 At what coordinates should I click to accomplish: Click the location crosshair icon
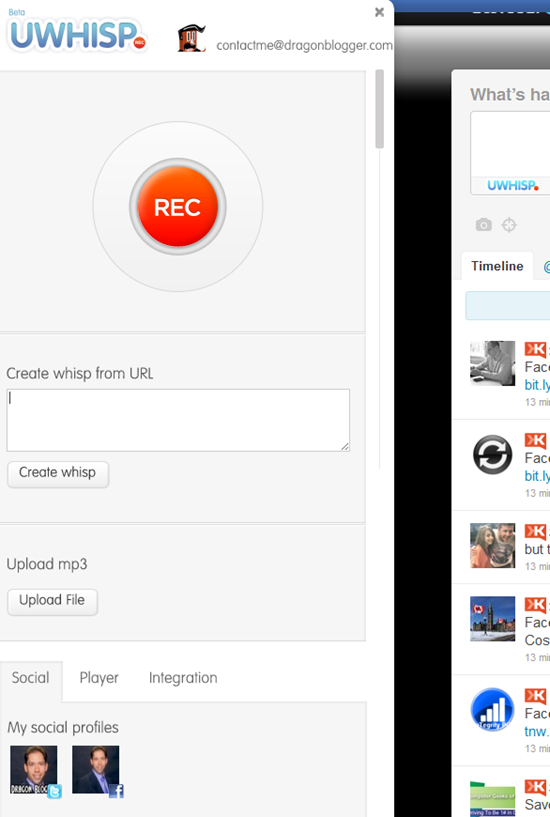click(509, 225)
